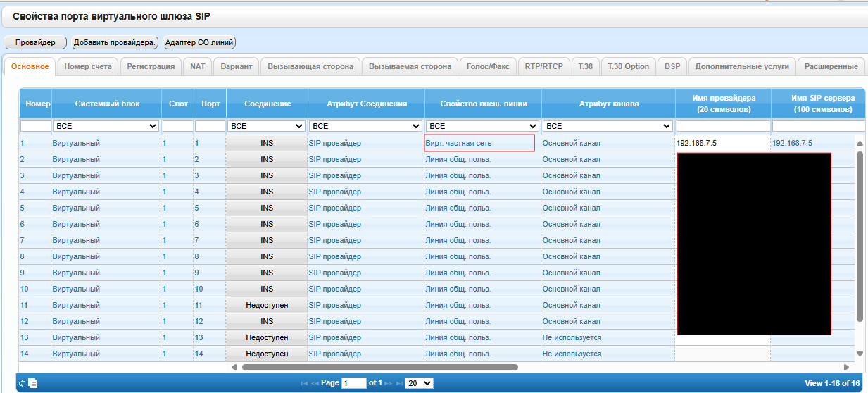Open the Системный блок filter dropdown

click(106, 126)
